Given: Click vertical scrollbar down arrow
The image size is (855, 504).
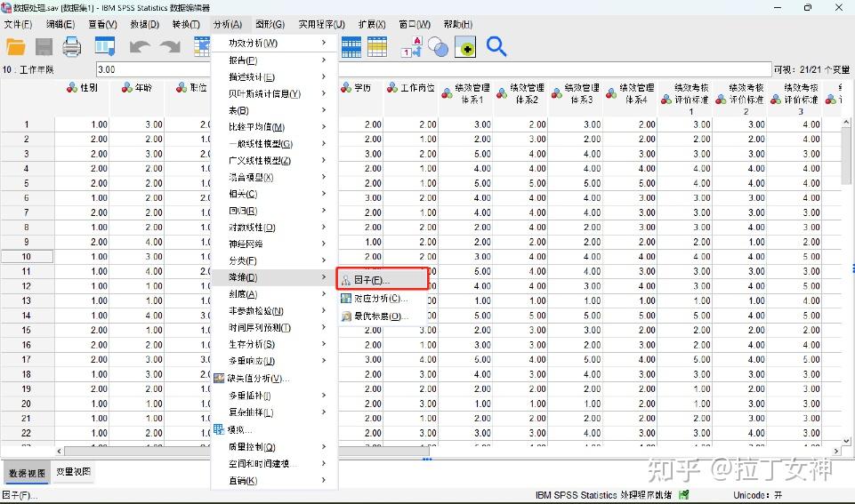Looking at the screenshot, I should coord(846,441).
